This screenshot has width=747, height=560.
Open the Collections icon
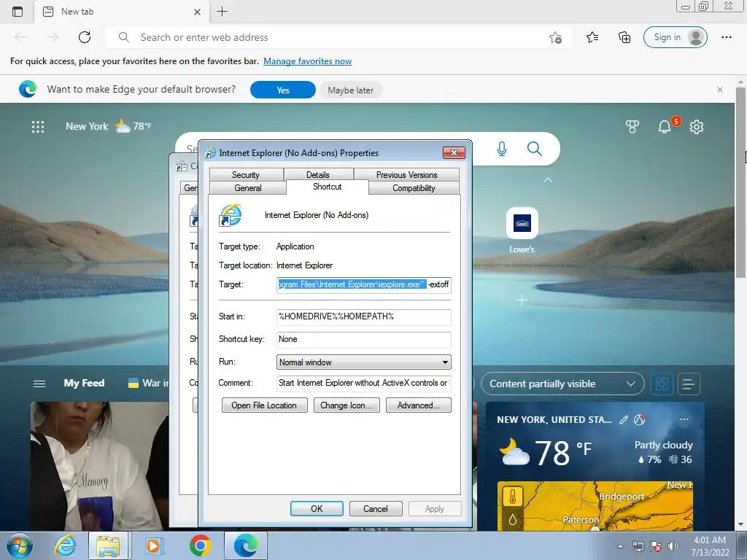tap(624, 37)
